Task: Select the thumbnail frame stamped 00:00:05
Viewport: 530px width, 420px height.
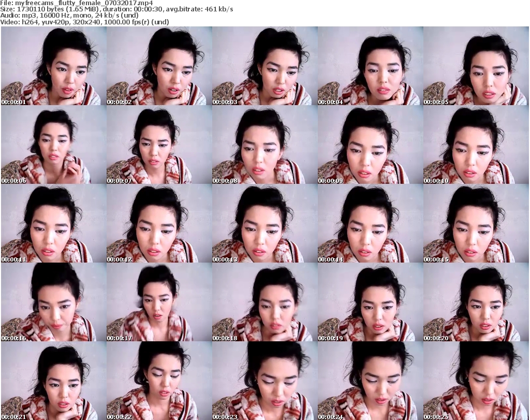Action: pyautogui.click(x=476, y=66)
